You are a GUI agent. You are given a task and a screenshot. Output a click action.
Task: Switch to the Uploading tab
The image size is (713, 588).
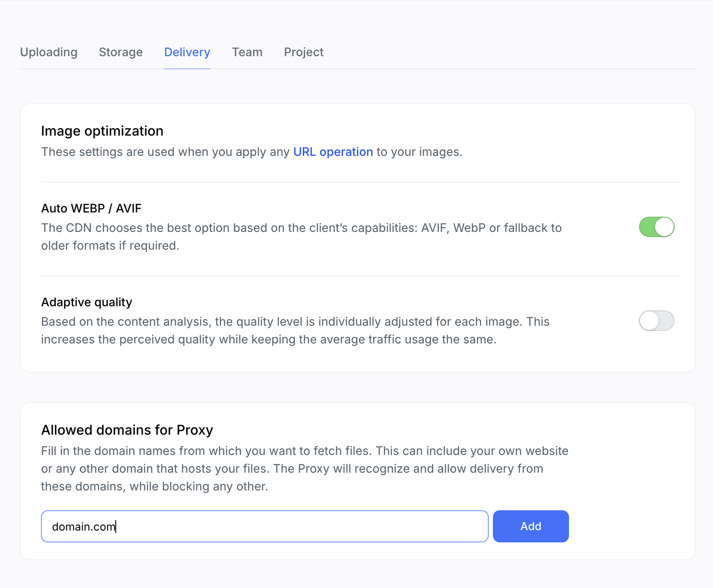click(49, 52)
